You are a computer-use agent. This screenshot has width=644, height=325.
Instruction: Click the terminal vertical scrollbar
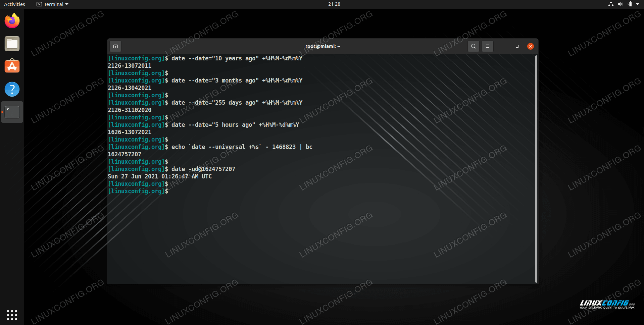(536, 168)
